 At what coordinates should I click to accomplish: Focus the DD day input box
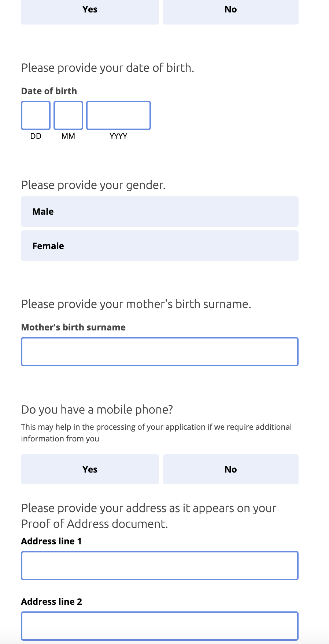tap(36, 115)
